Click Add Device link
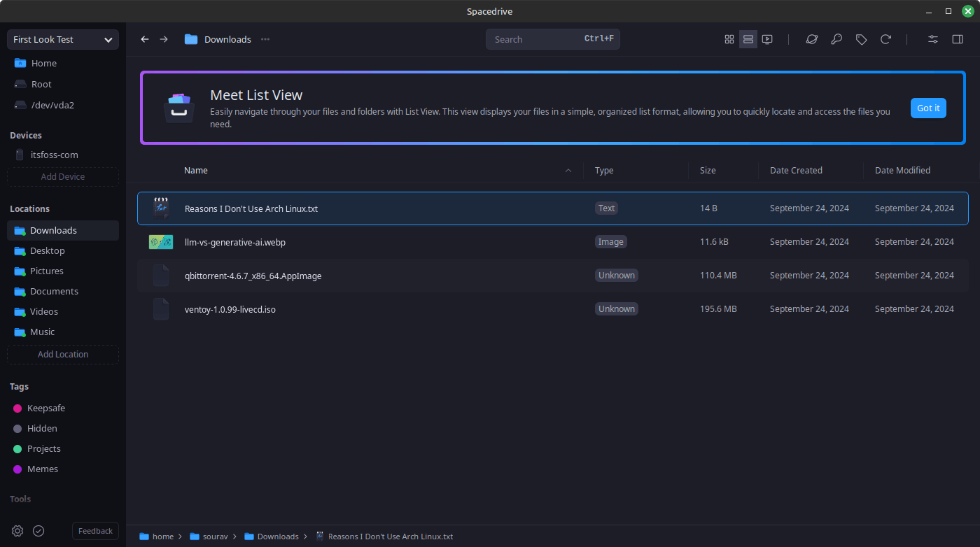This screenshot has height=547, width=980. [62, 176]
